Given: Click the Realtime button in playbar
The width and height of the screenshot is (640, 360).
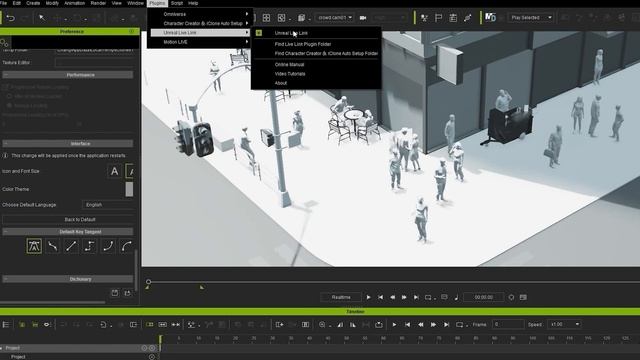Looking at the screenshot, I should click(341, 297).
